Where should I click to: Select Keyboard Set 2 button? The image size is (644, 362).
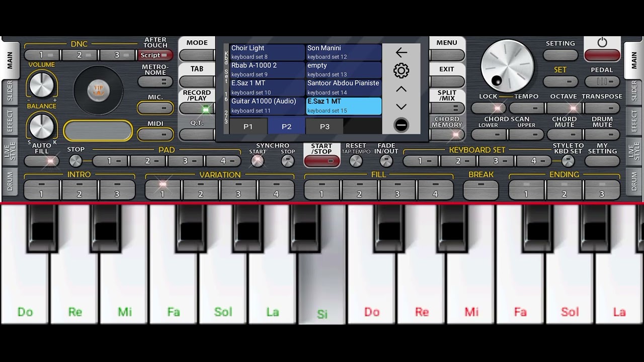(x=458, y=161)
